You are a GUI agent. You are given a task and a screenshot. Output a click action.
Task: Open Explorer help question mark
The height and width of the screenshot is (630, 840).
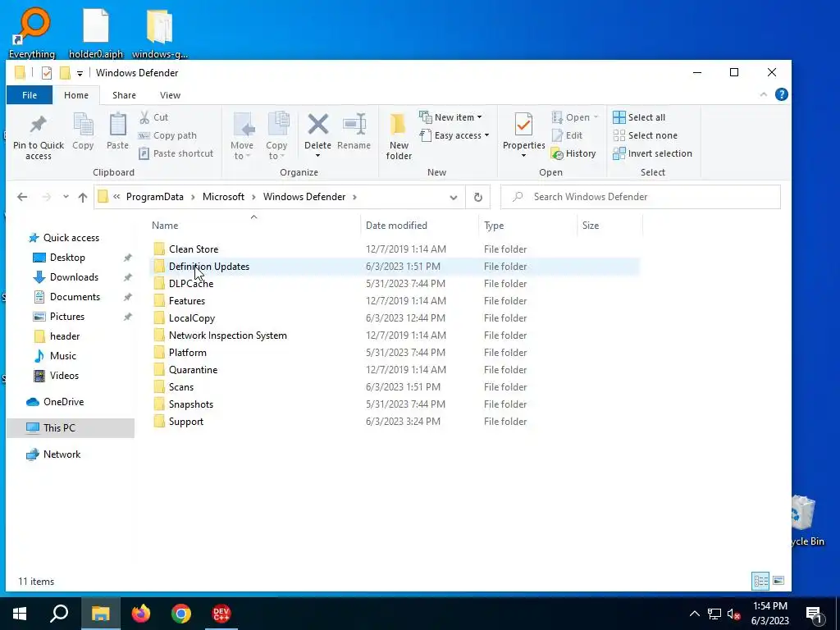coord(781,95)
